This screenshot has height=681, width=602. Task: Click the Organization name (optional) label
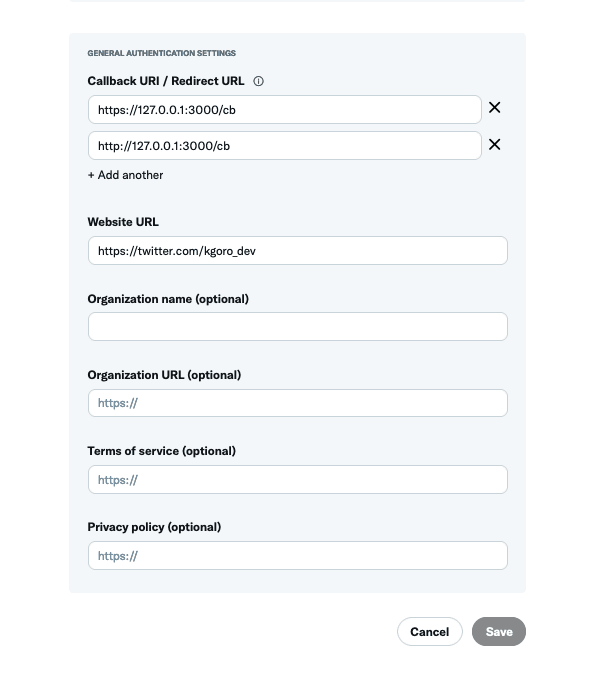168,299
